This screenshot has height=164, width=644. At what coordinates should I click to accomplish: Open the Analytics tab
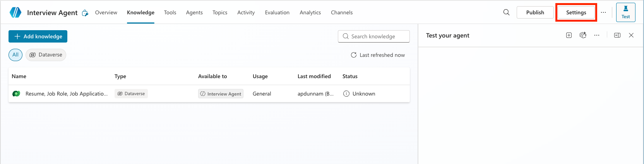pyautogui.click(x=310, y=12)
